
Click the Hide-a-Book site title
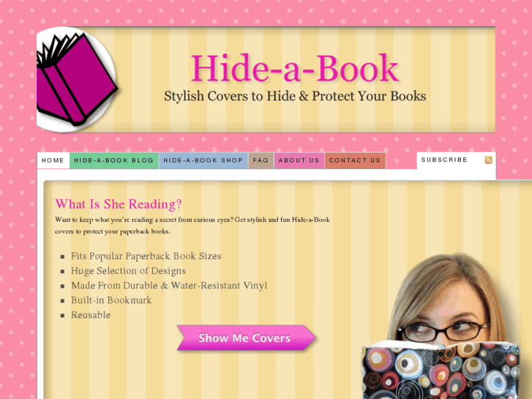coord(295,69)
